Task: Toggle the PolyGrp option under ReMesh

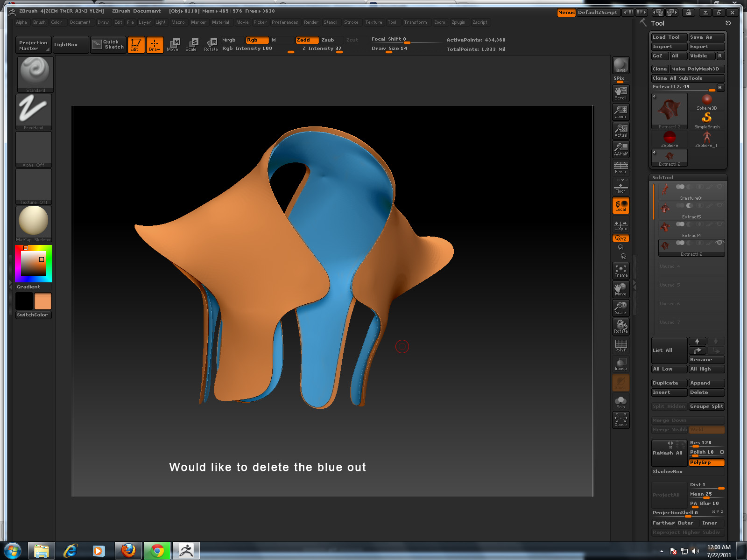Action: (x=706, y=462)
